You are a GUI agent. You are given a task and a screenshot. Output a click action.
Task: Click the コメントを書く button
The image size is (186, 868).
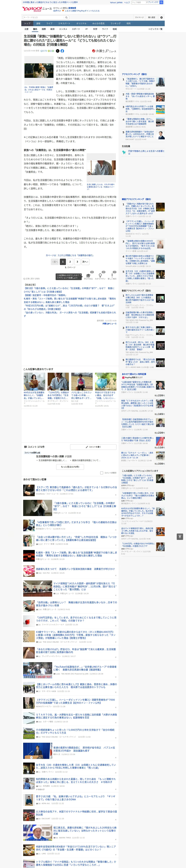pyautogui.click(x=93, y=447)
